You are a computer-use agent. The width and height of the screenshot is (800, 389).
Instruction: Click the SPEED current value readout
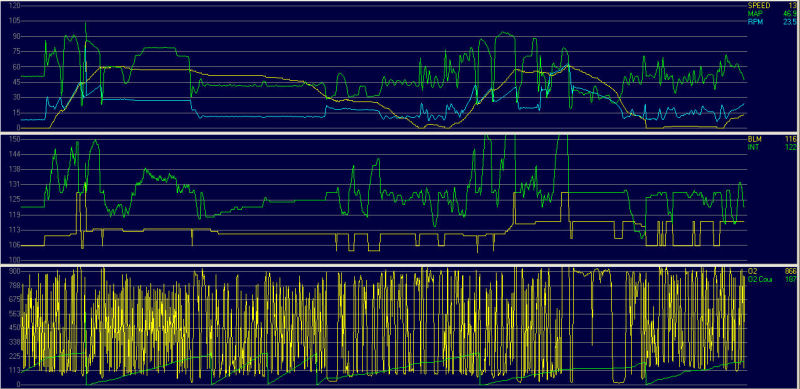(793, 5)
